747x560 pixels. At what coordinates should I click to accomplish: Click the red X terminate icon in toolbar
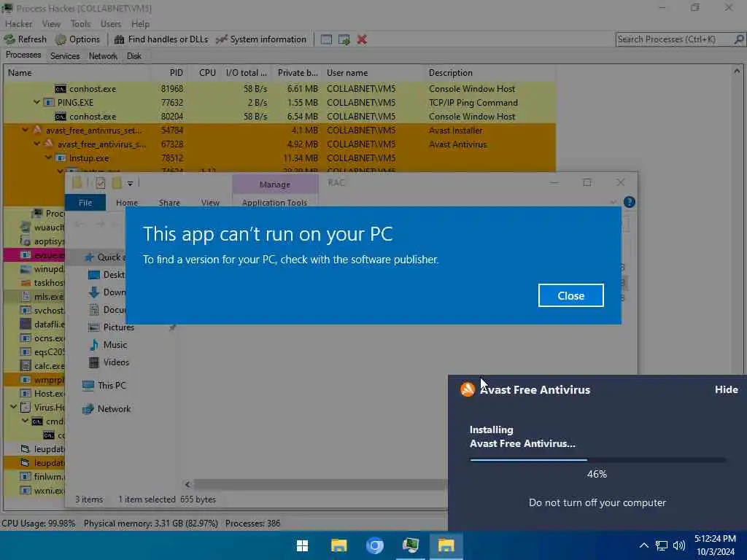click(362, 39)
